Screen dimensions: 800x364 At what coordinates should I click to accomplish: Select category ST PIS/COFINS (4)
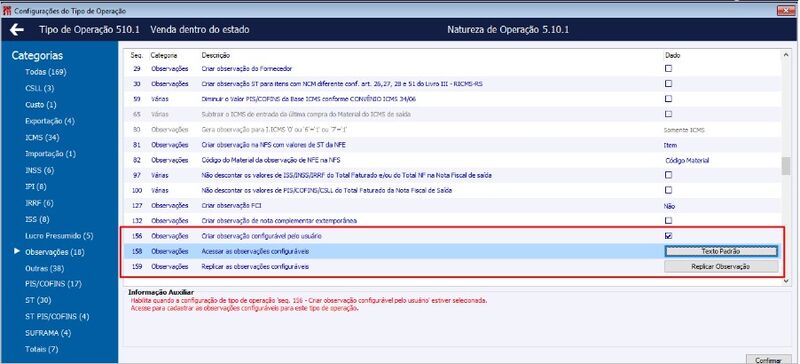click(57, 317)
